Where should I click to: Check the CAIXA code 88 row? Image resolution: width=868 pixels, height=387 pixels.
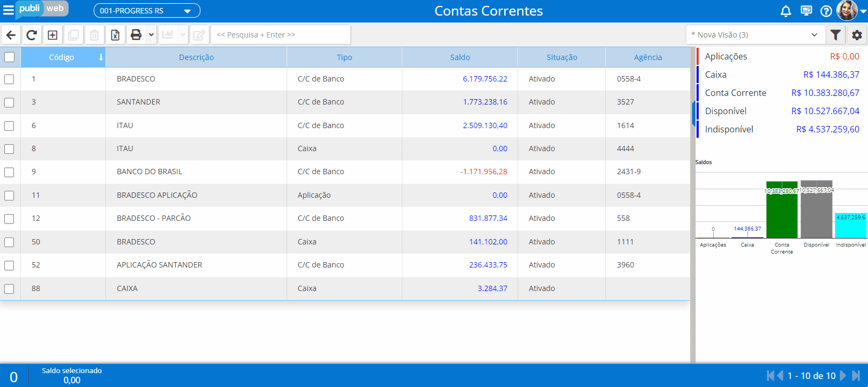[x=9, y=289]
